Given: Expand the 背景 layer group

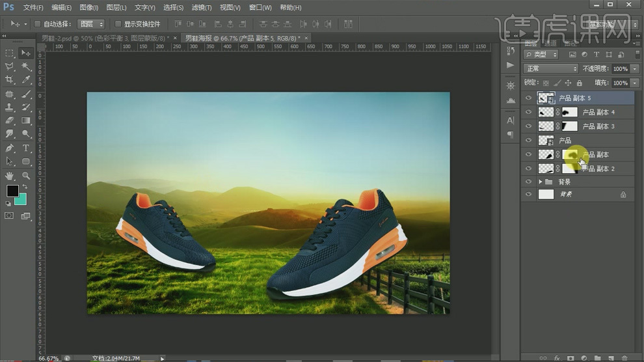Looking at the screenshot, I should click(x=540, y=182).
